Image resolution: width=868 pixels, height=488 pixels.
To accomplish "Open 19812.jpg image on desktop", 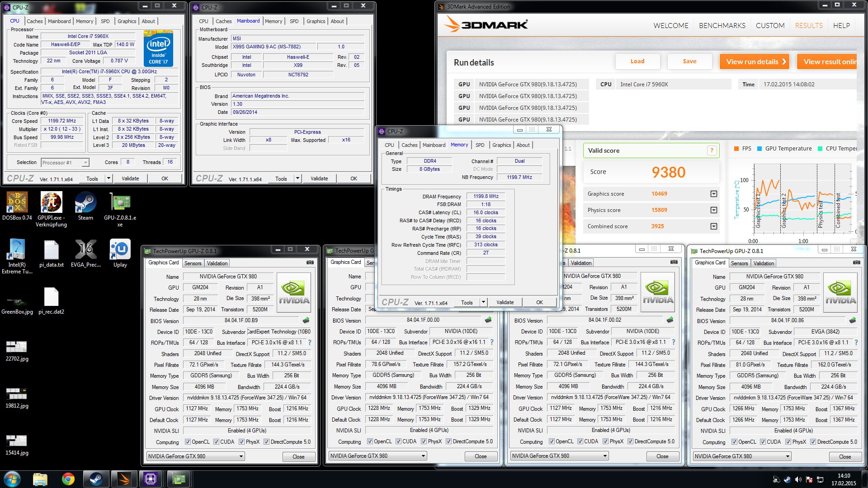I will pyautogui.click(x=17, y=397).
